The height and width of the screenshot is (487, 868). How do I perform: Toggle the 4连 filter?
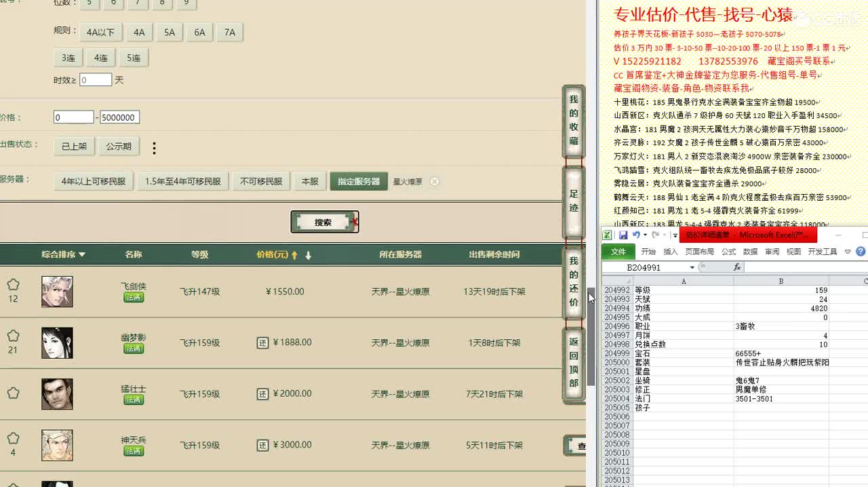point(101,58)
